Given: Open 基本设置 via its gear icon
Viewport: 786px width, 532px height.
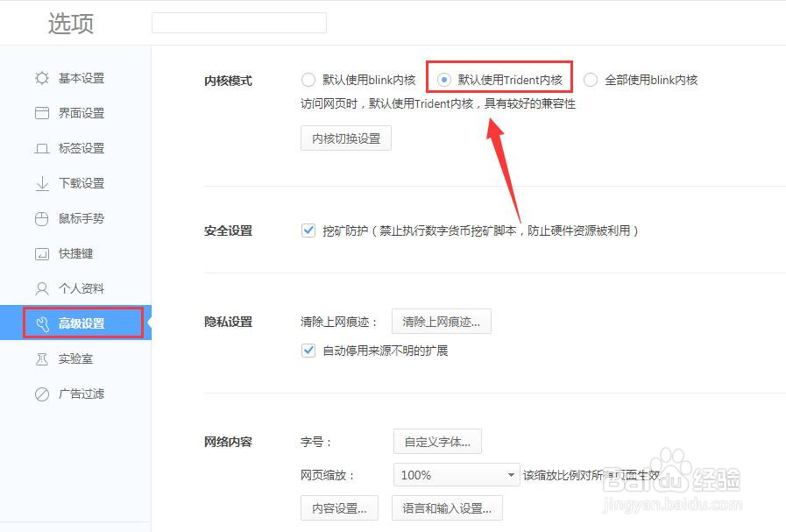Looking at the screenshot, I should (x=41, y=77).
